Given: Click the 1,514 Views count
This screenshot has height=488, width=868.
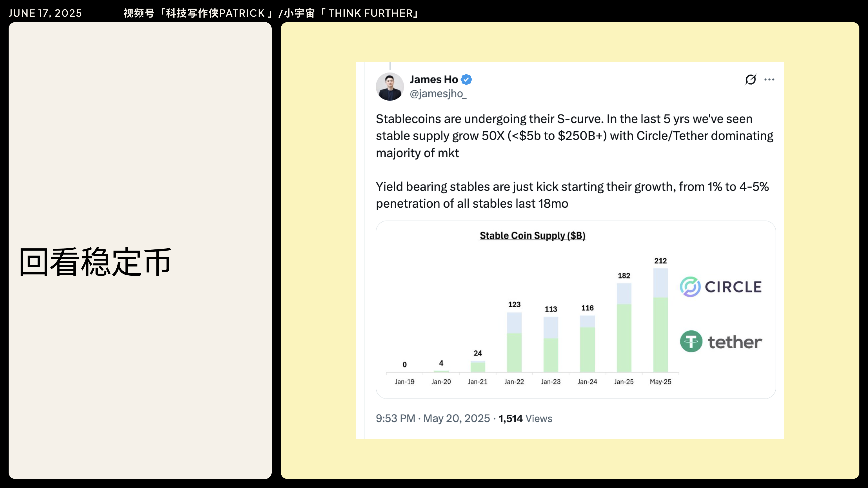Looking at the screenshot, I should (525, 418).
